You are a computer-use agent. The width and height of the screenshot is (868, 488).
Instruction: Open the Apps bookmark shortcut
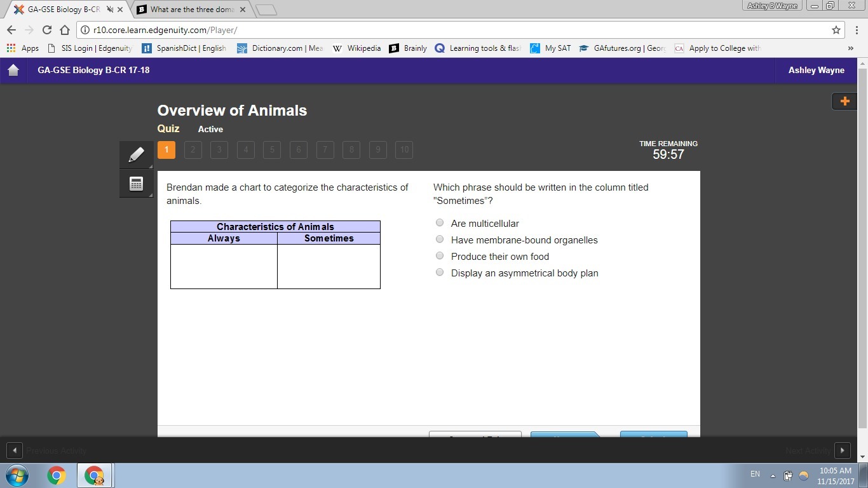click(x=23, y=48)
